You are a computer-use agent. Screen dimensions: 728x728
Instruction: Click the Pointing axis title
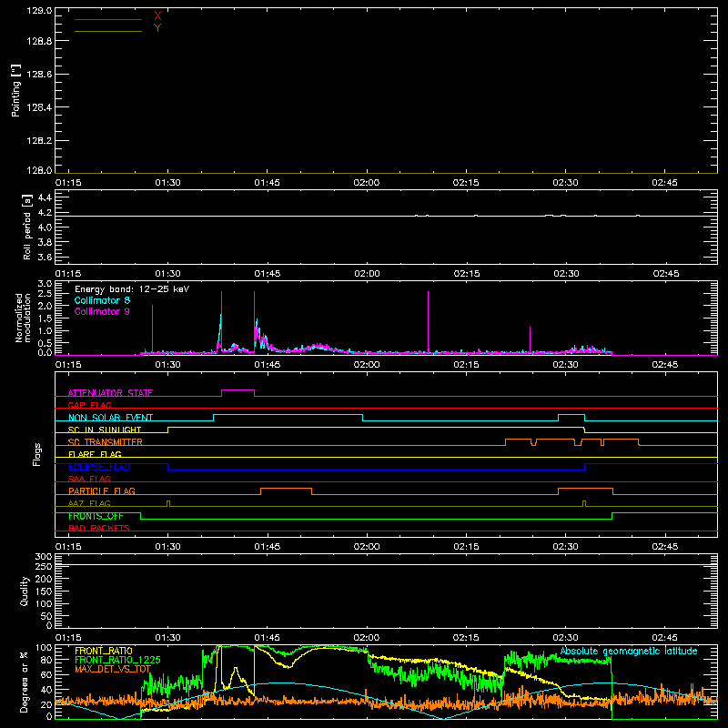point(15,90)
